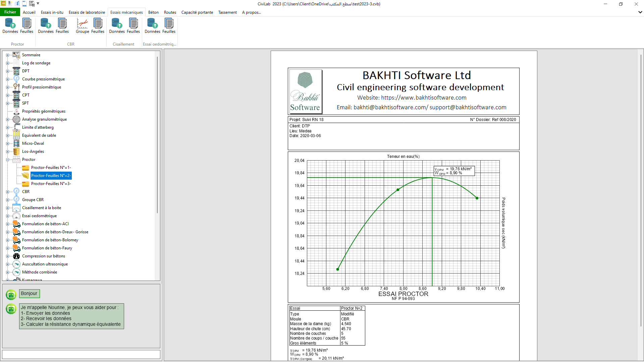The height and width of the screenshot is (362, 644).
Task: Click the Formulation de béton-ACI icon
Action: [x=16, y=224]
